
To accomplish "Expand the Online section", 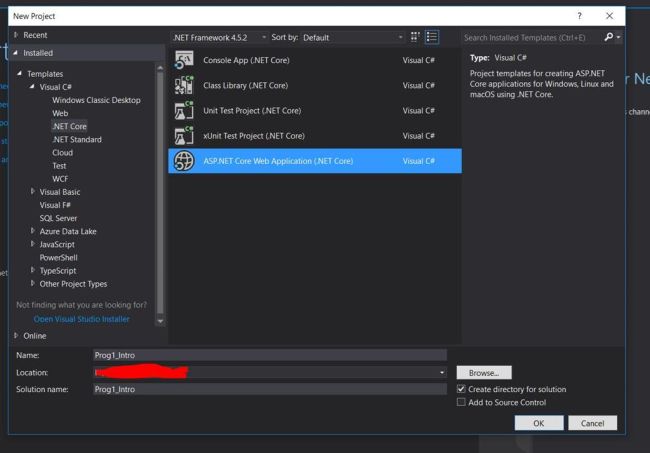I will [x=16, y=335].
